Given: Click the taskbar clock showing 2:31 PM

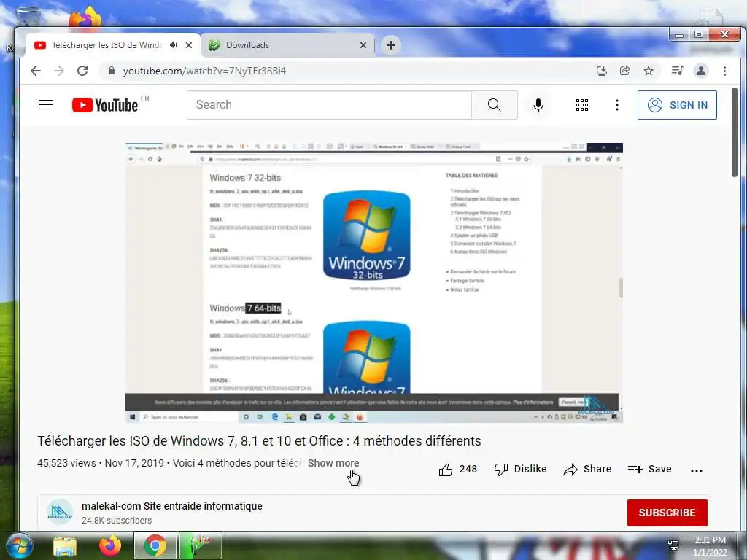Looking at the screenshot, I should point(710,546).
